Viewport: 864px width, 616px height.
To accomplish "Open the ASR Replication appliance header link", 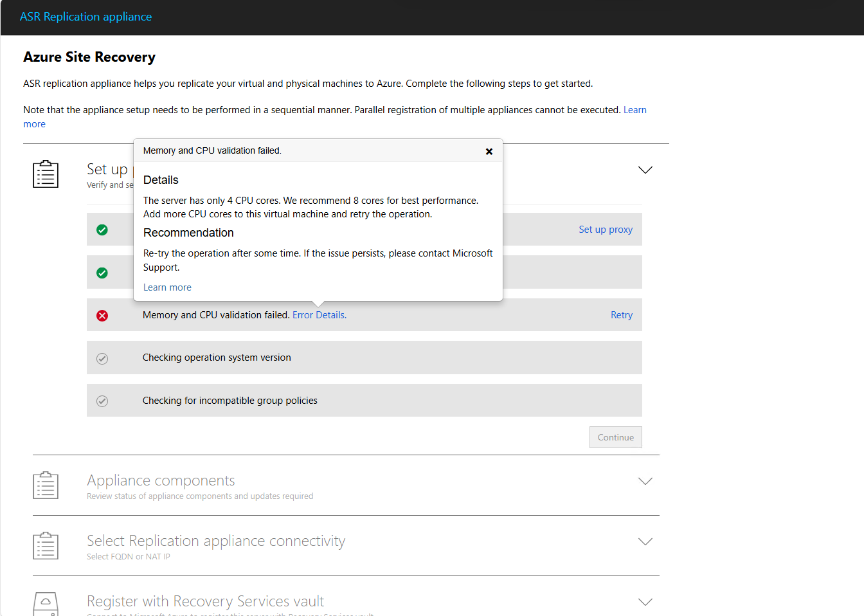I will (x=86, y=17).
